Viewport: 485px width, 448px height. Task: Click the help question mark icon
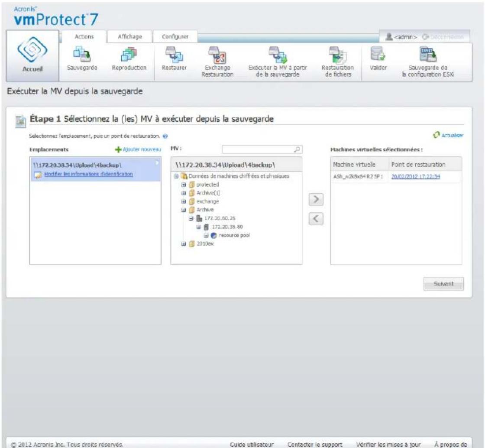pos(165,136)
